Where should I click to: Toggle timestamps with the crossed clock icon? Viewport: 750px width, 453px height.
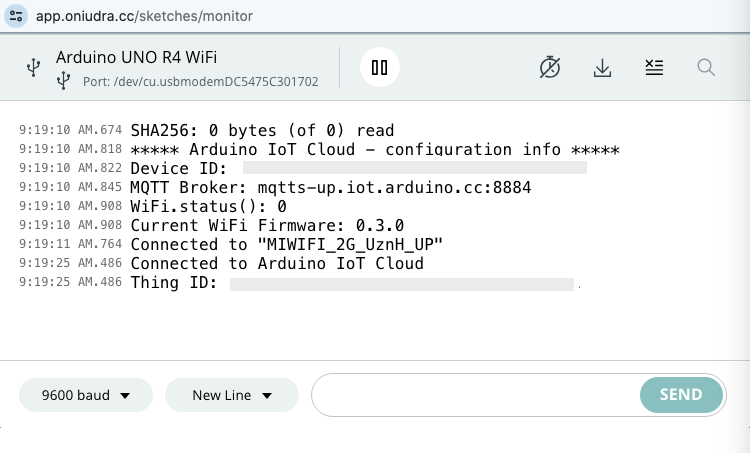(x=550, y=67)
